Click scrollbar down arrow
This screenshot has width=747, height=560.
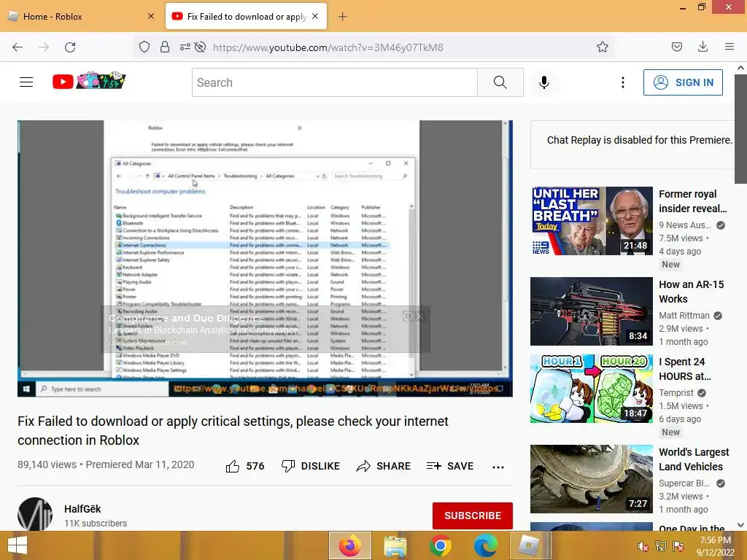coord(740,525)
